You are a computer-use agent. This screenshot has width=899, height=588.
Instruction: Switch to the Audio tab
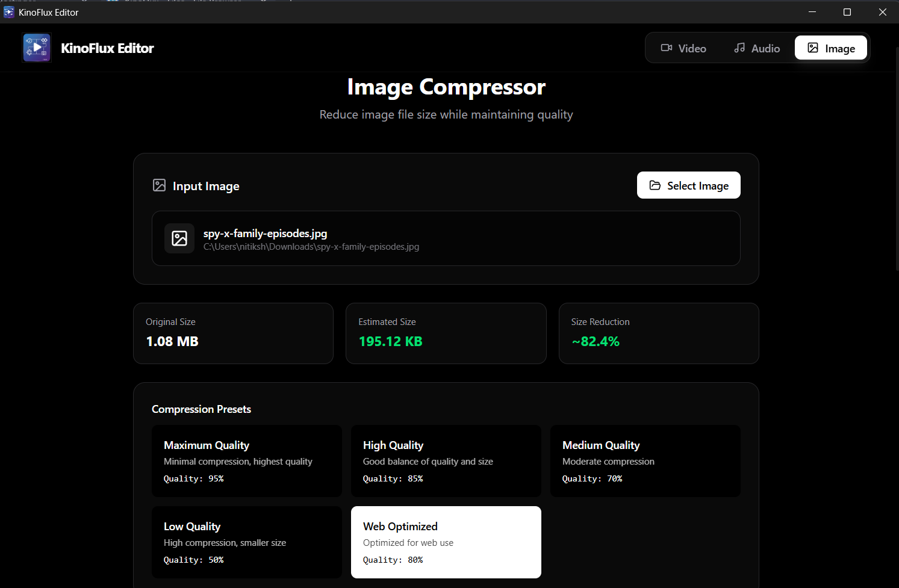(757, 48)
